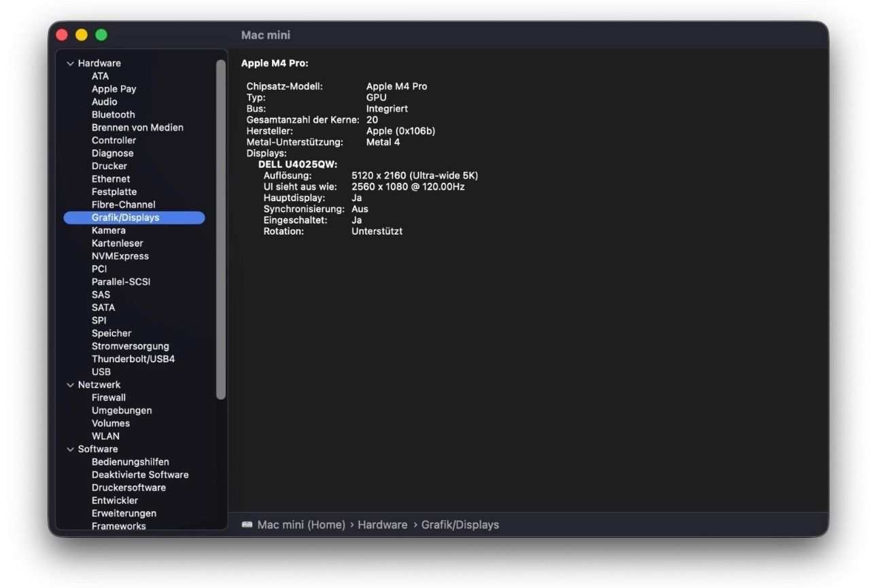Open the NVMExpress entry

[x=120, y=256]
